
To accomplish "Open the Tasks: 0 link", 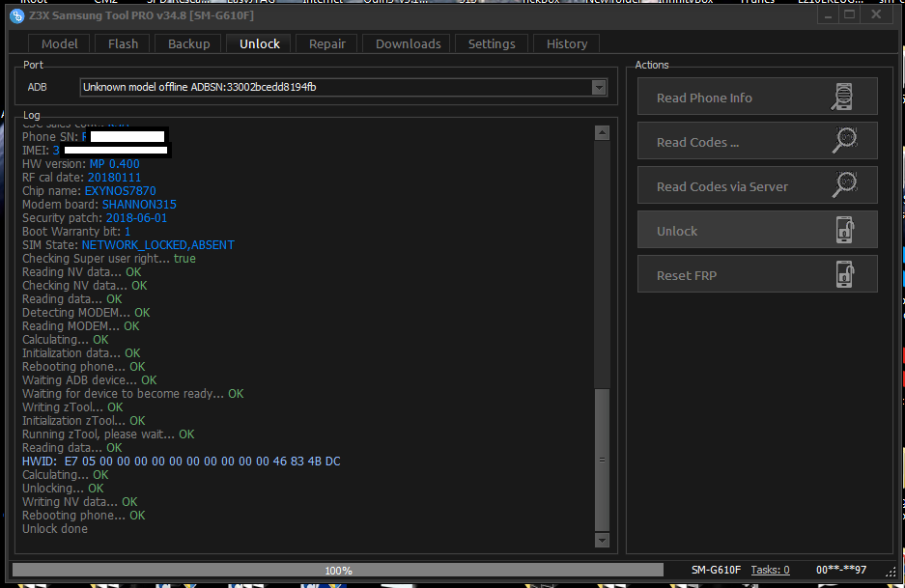I will [x=770, y=570].
